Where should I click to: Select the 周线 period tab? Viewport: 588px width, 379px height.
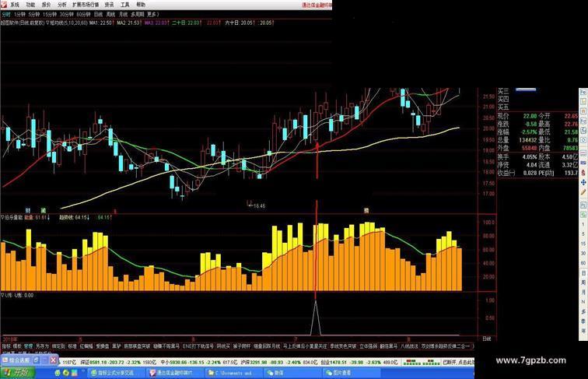[110, 14]
